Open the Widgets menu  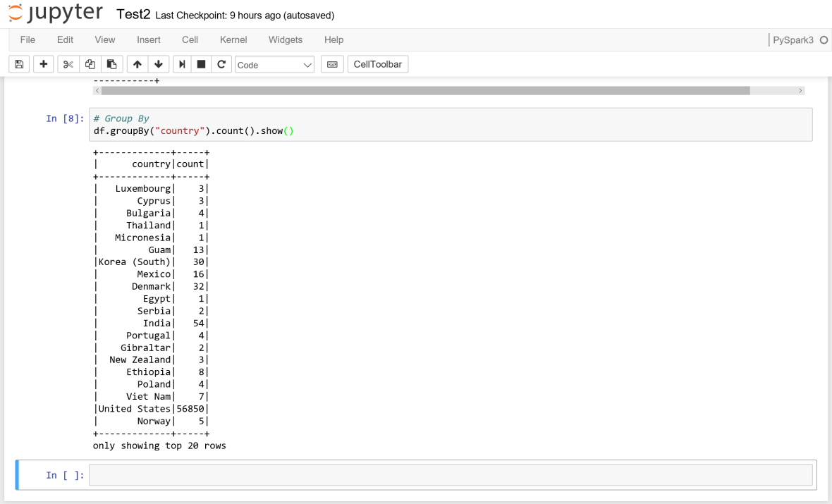click(285, 40)
